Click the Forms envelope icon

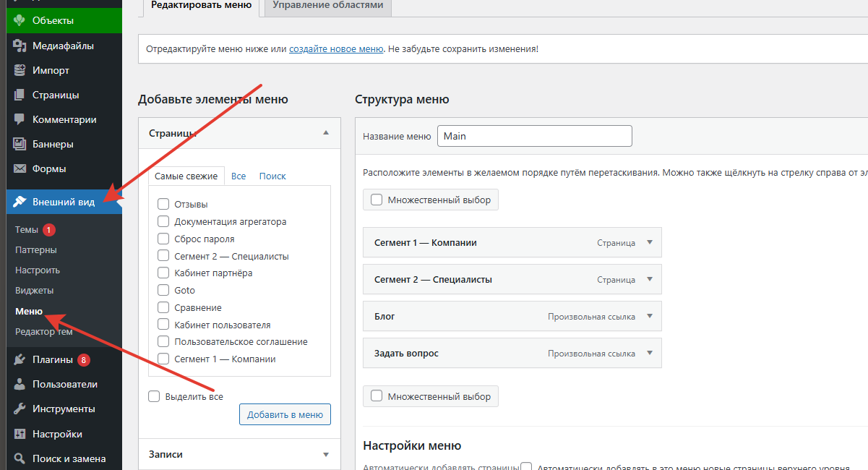coord(20,169)
